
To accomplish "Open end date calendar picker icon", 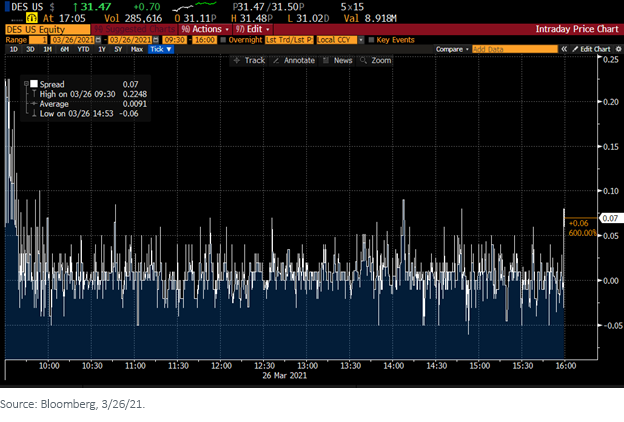I will point(156,40).
